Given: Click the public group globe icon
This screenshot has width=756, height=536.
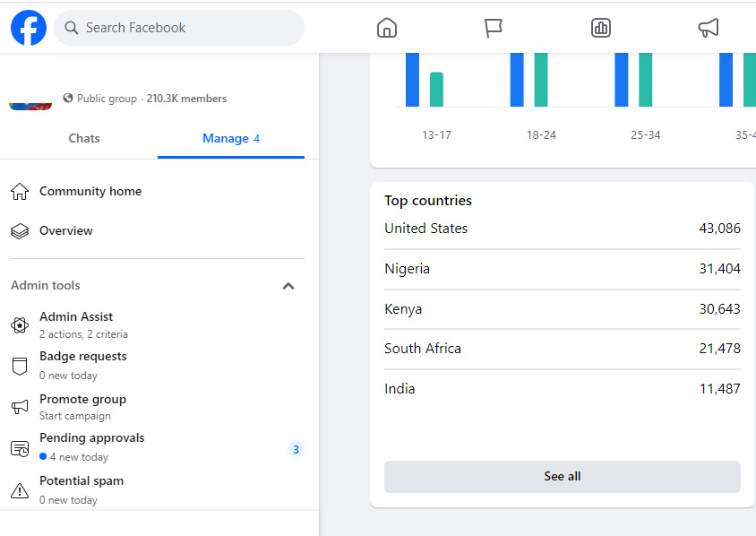Looking at the screenshot, I should [x=68, y=98].
